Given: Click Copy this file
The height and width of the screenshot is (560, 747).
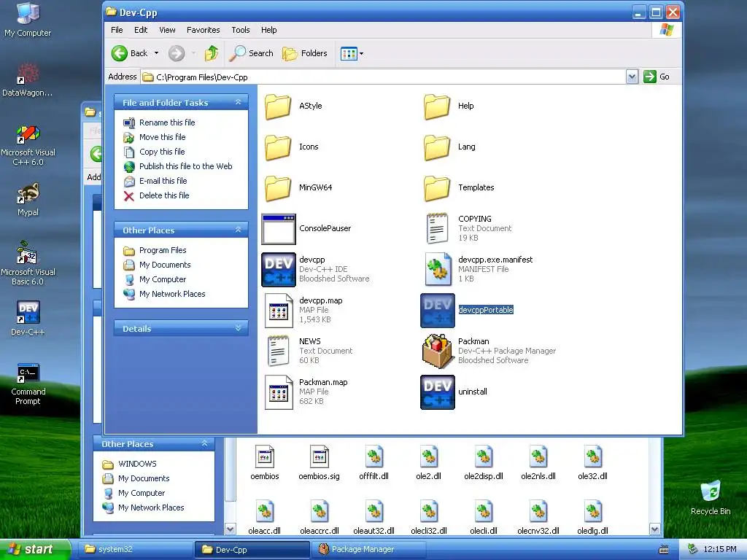Looking at the screenshot, I should 162,152.
